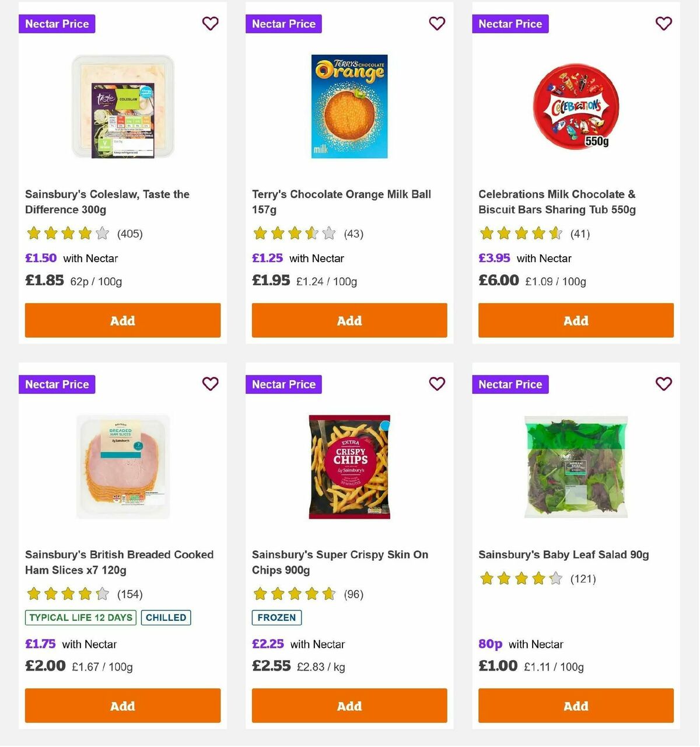Image resolution: width=700 pixels, height=747 pixels.
Task: Click the FROZEN label on the crispy chips
Action: pyautogui.click(x=276, y=617)
